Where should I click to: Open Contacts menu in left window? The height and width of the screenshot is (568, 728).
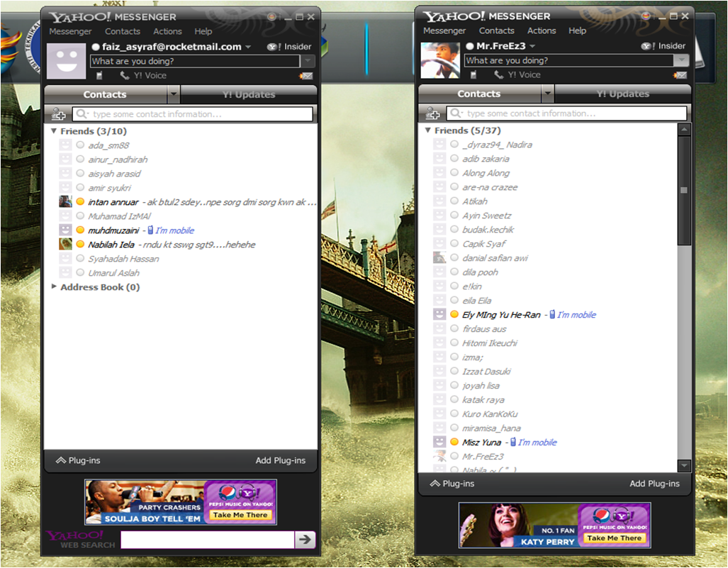[122, 32]
